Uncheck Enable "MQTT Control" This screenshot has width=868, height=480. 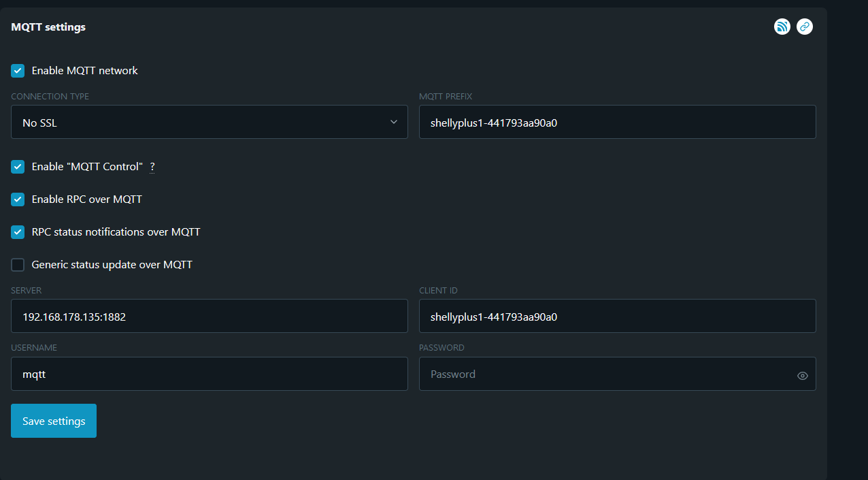pos(17,166)
